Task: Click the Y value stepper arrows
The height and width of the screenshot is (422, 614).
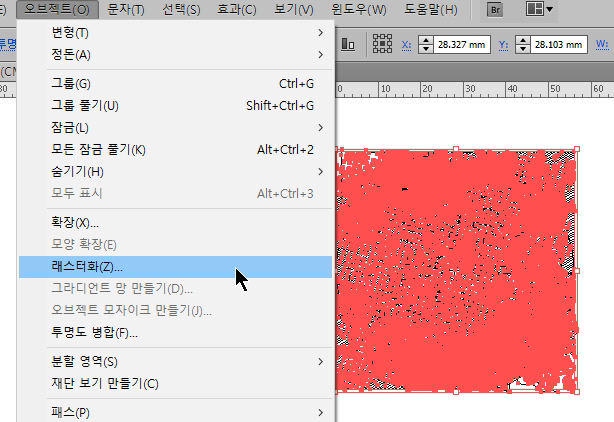Action: pyautogui.click(x=523, y=45)
